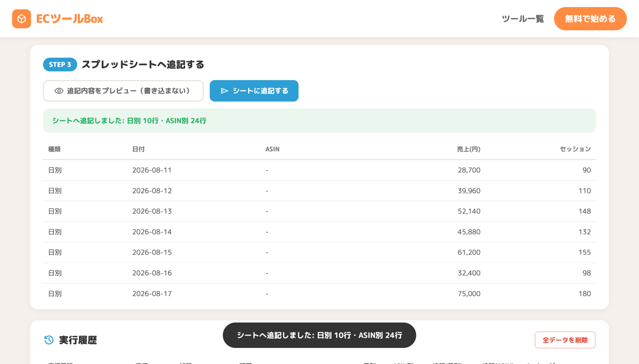Viewport: 639px width, 364px height.
Task: Select date cell 2026-08-16
Action: [152, 273]
